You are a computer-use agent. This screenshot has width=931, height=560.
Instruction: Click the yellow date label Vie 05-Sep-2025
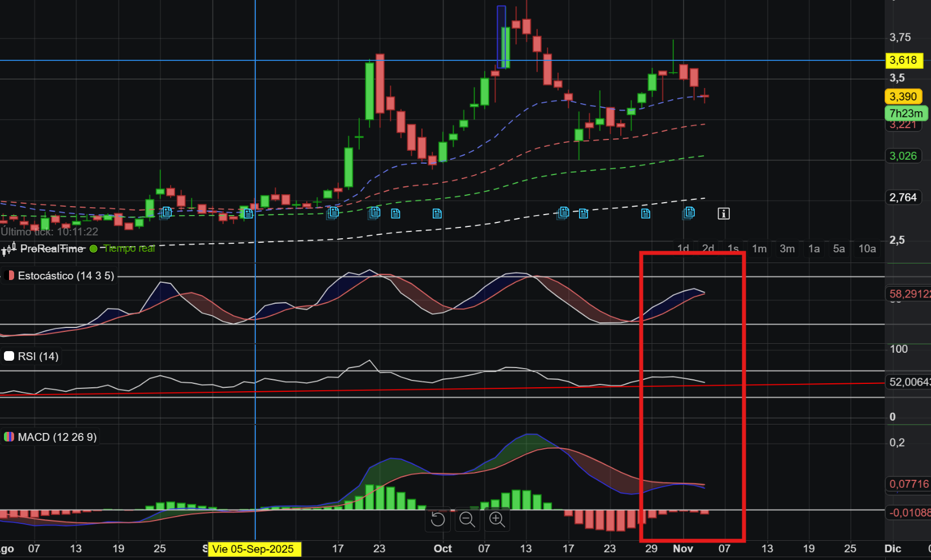coord(254,549)
